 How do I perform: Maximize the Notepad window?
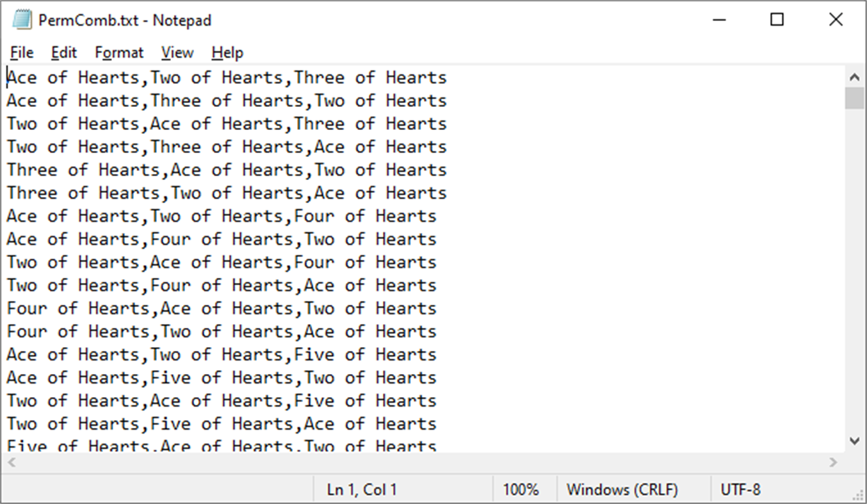point(777,20)
